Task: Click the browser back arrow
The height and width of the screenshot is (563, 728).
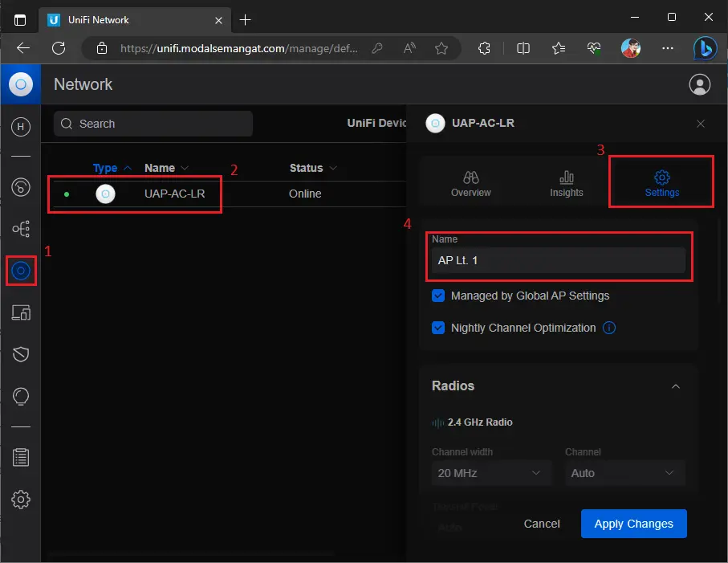Action: tap(22, 48)
